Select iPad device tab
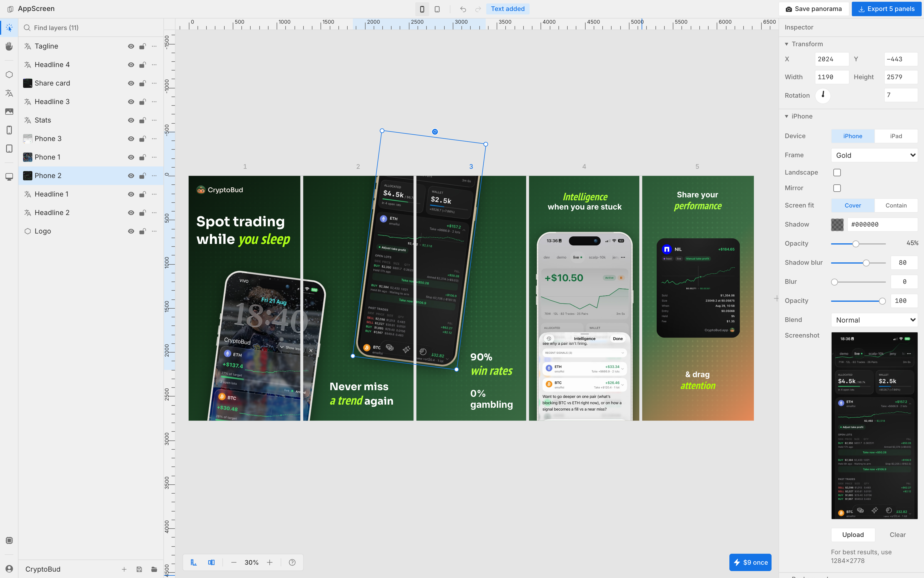Screen dimensions: 924x578 click(896, 136)
